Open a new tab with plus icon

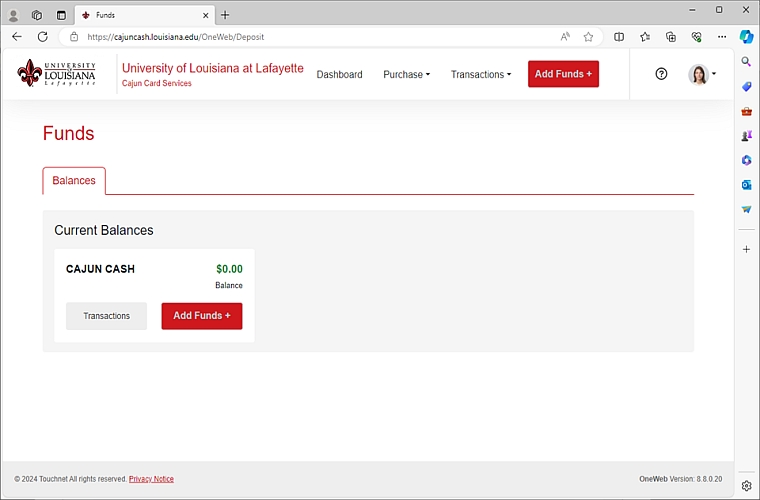225,15
